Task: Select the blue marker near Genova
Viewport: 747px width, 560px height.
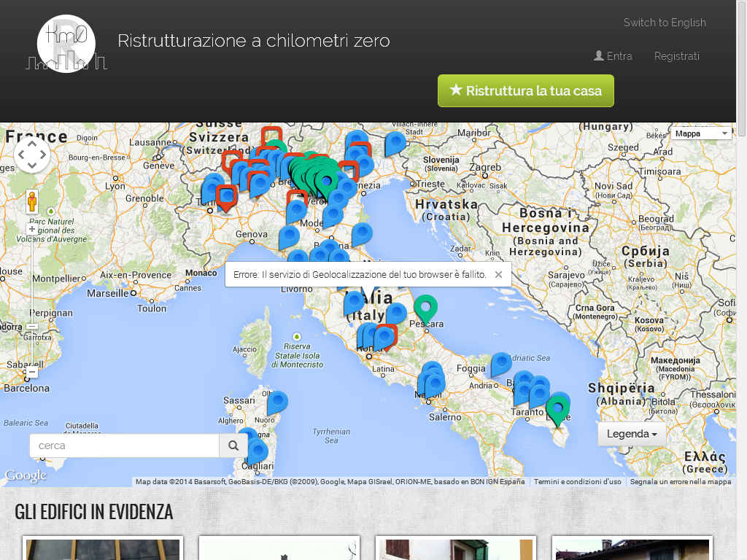Action: (x=289, y=237)
